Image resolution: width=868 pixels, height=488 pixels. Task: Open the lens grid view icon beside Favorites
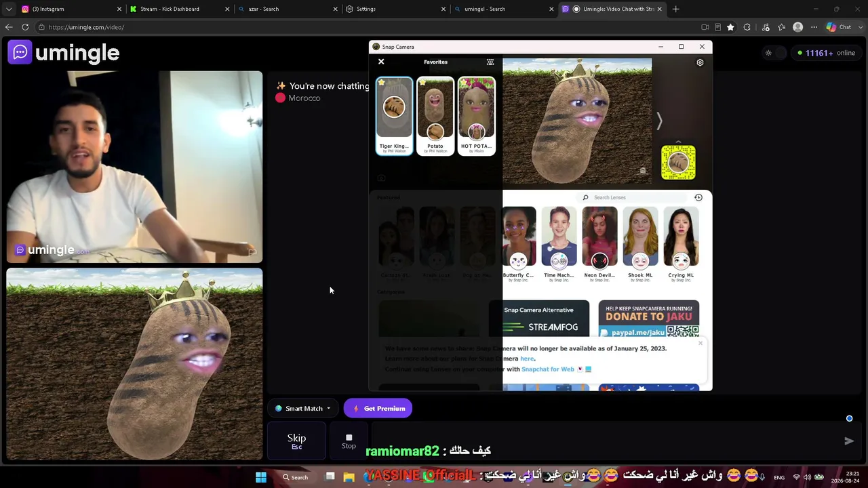pos(490,62)
